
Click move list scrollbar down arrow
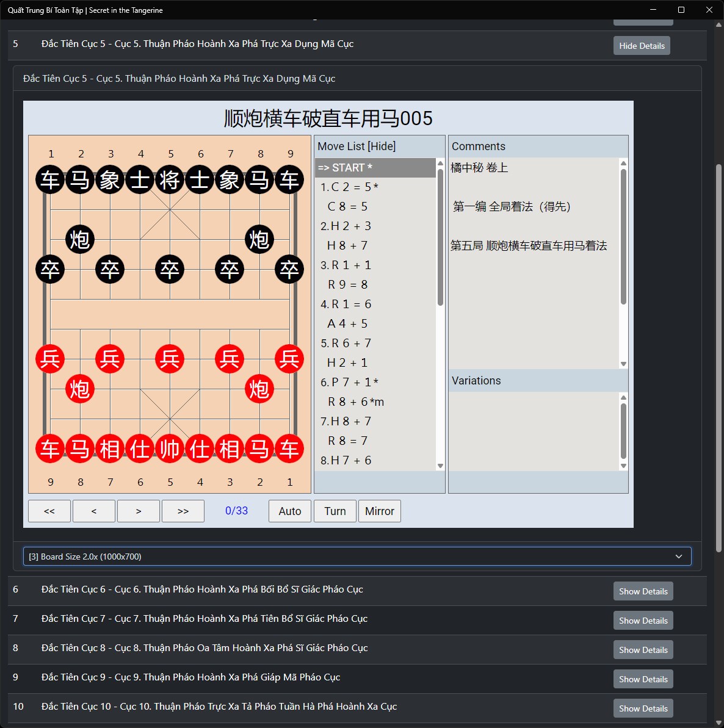(x=440, y=466)
